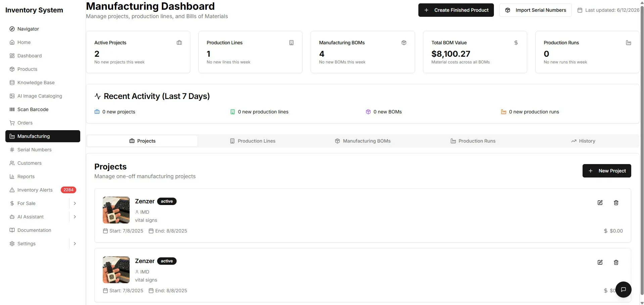Delete the second Zenzer project
Screen dimensions: 644x305
pyautogui.click(x=616, y=262)
